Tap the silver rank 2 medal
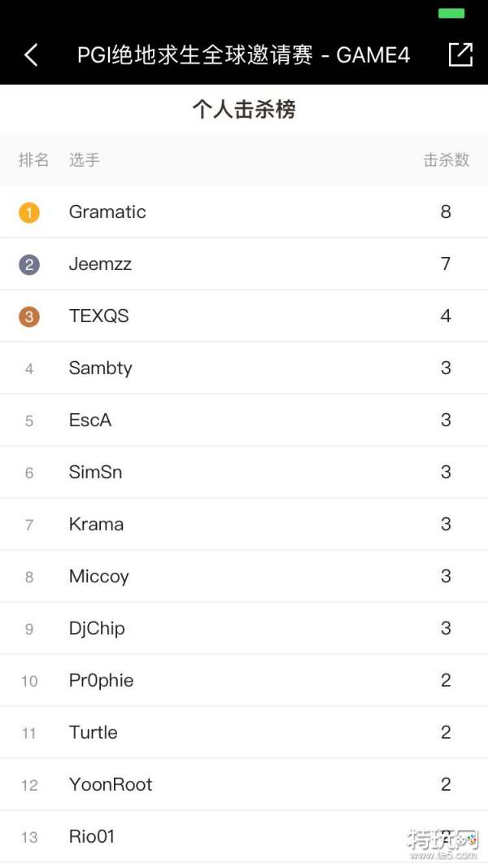 coord(29,264)
